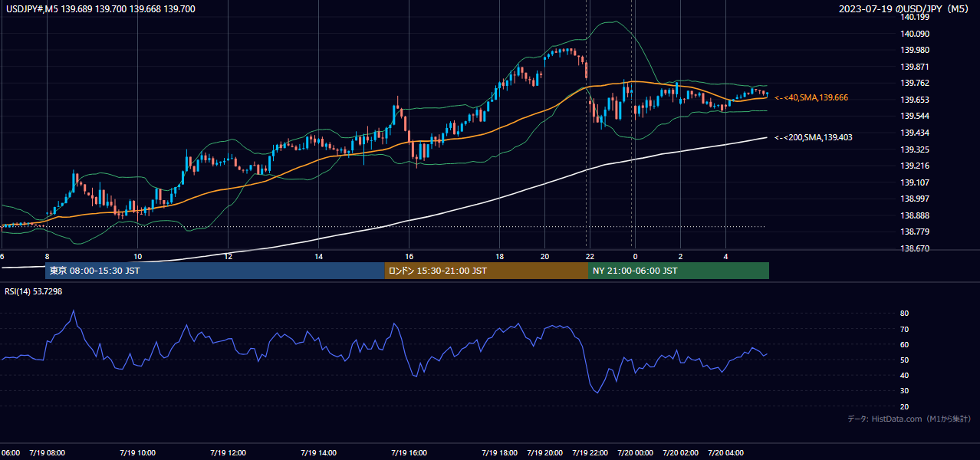Click price axis value 140.199

tap(916, 17)
